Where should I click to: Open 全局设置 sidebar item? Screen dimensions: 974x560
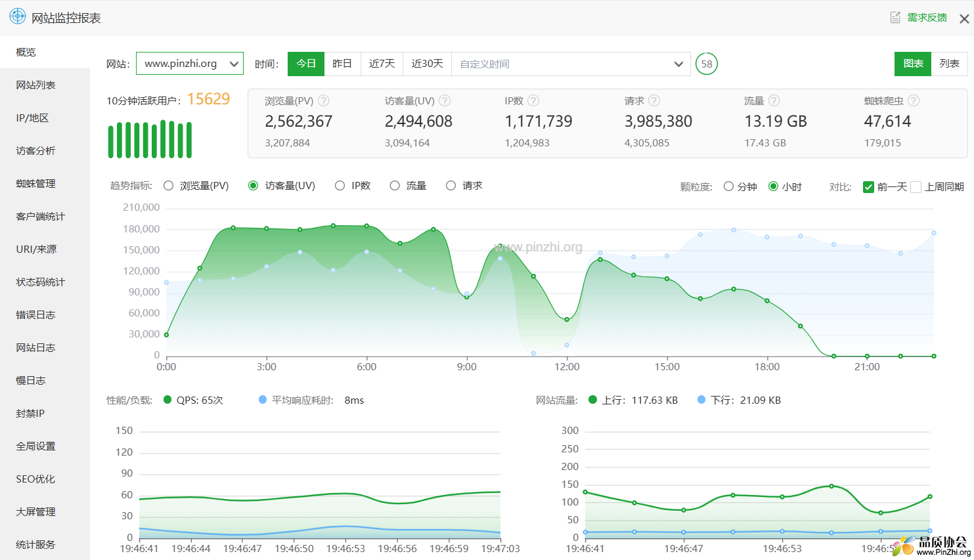(45, 446)
